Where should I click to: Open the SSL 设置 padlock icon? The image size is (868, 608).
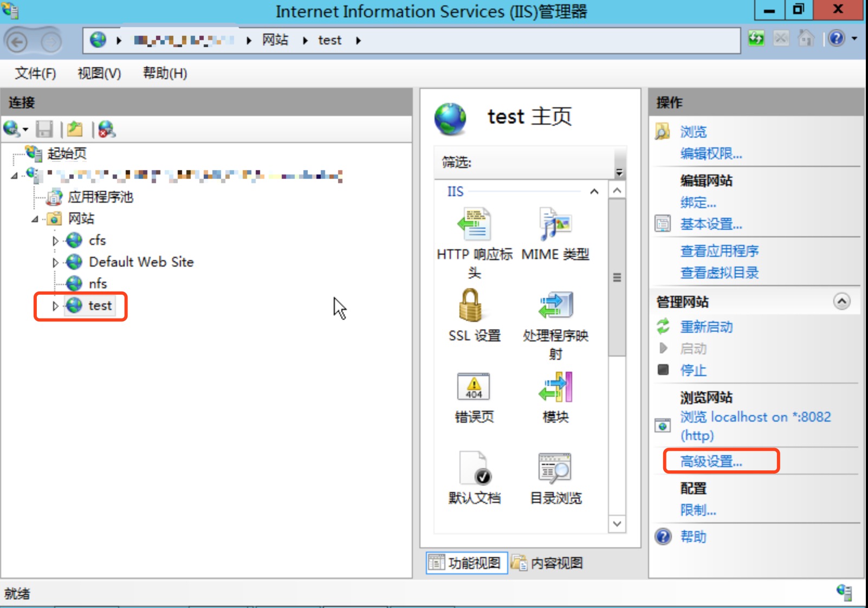(470, 305)
